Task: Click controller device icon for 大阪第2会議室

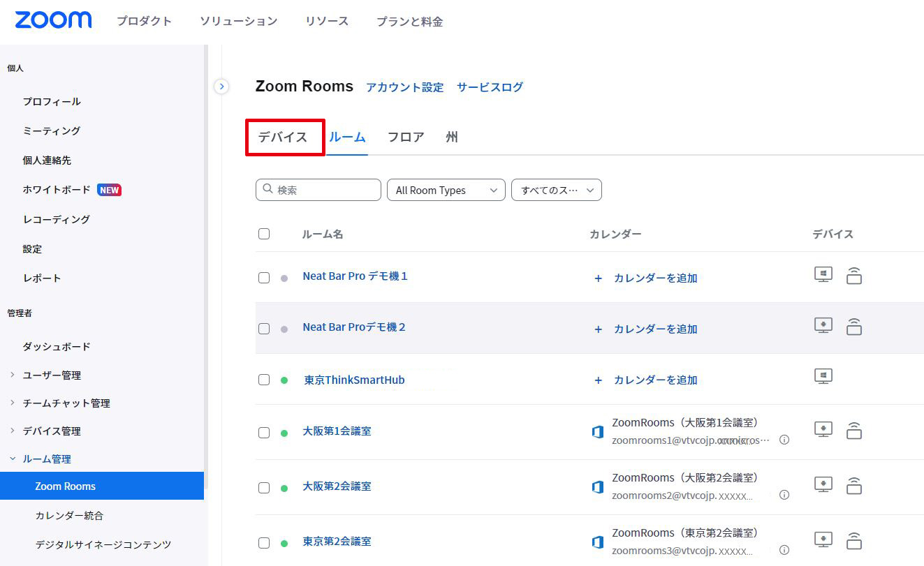Action: (x=853, y=485)
